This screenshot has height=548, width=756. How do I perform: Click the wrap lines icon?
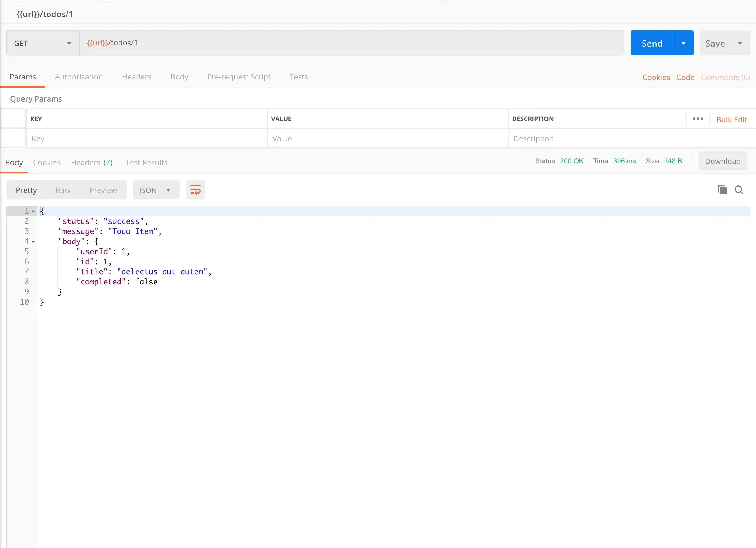click(x=195, y=190)
